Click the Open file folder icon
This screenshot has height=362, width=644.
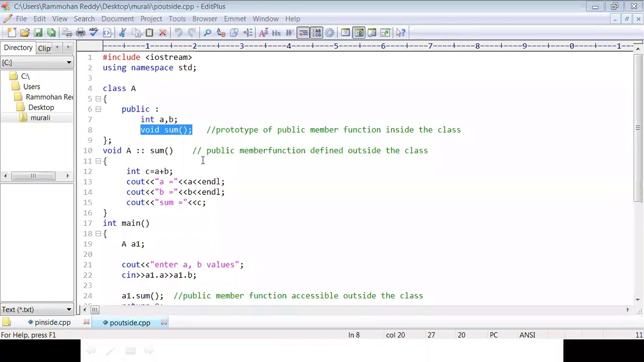coord(25,33)
